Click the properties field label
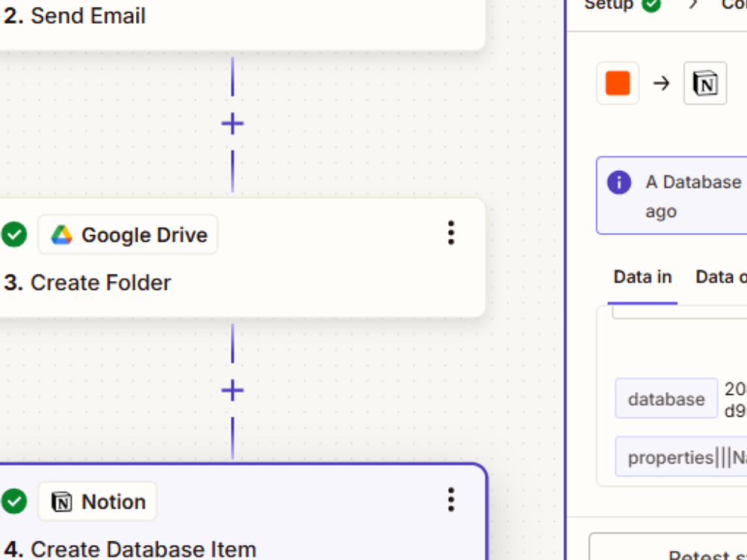 pyautogui.click(x=681, y=457)
